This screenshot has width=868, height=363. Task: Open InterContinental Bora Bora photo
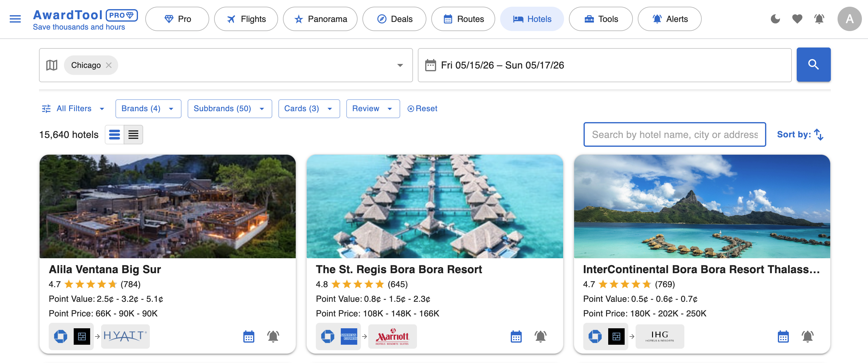[x=702, y=206]
